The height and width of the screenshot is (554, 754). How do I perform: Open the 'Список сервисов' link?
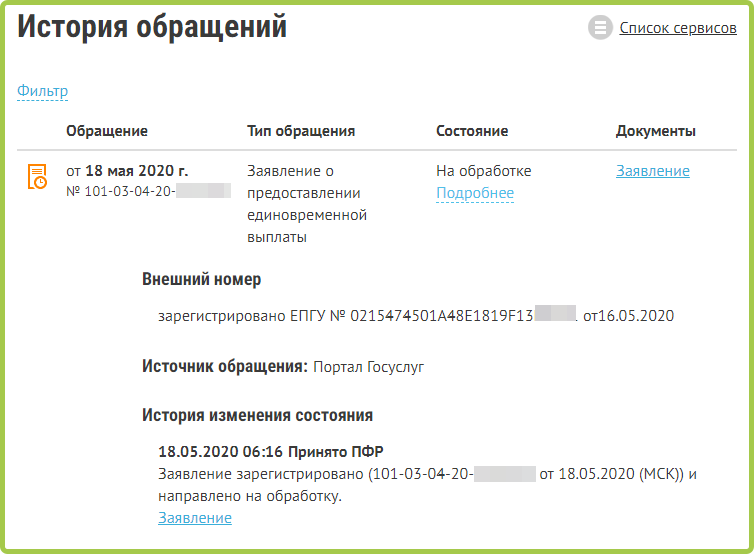click(677, 28)
